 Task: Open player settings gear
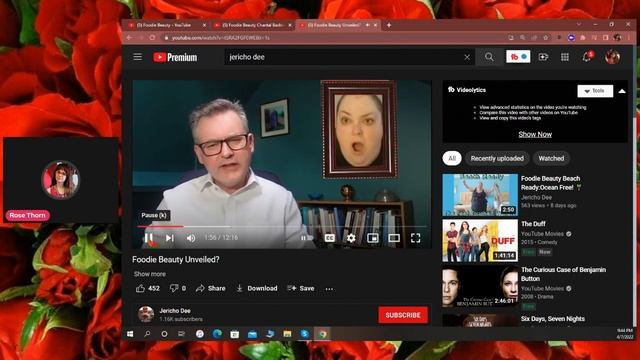point(351,238)
